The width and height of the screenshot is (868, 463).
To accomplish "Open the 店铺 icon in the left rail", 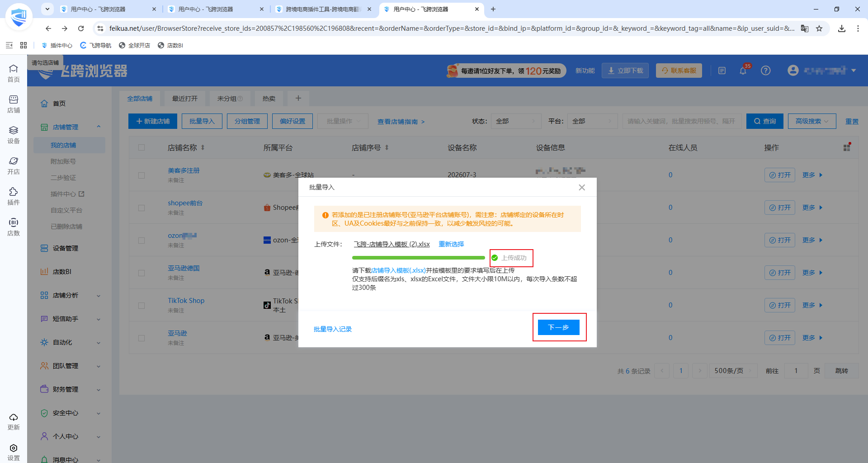I will pyautogui.click(x=14, y=104).
